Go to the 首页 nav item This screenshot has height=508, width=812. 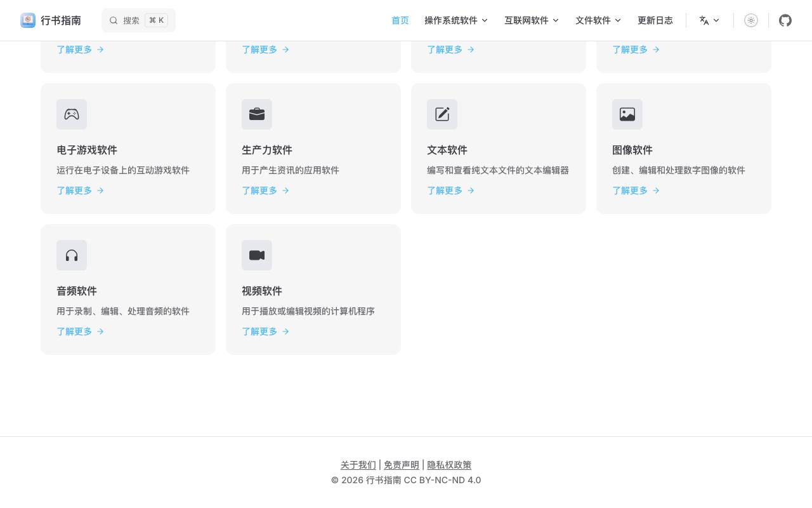click(x=400, y=20)
